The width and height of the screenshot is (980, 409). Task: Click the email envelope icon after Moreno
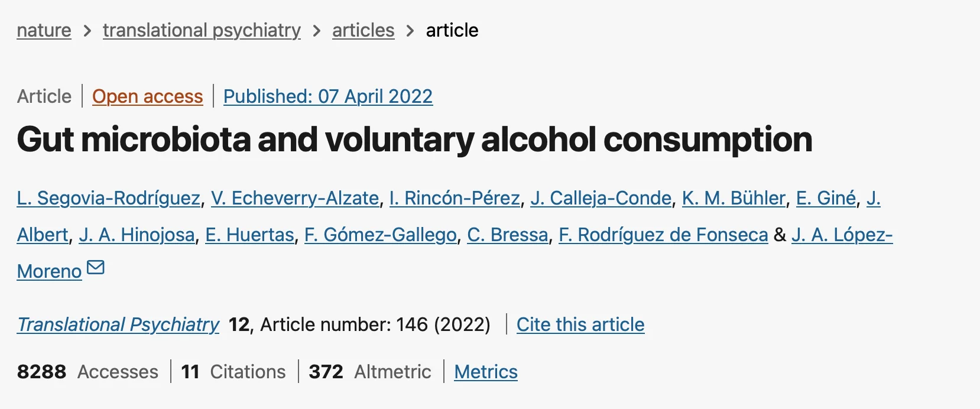tap(96, 268)
